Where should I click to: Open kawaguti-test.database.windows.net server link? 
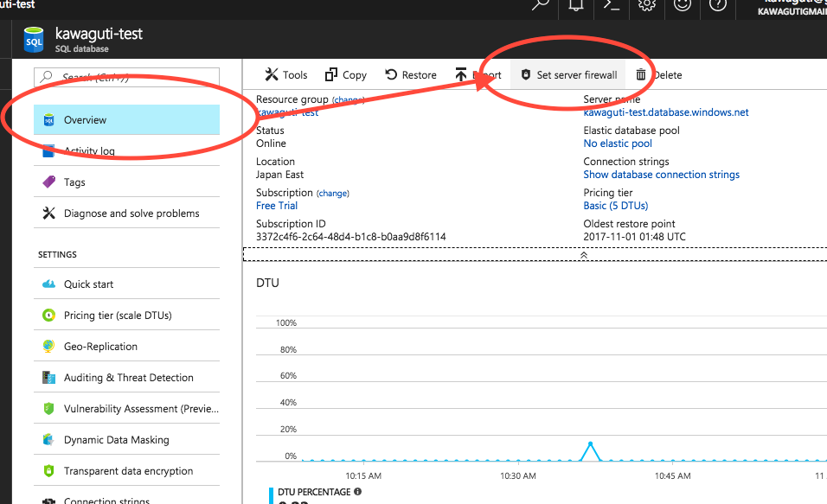[x=665, y=112]
